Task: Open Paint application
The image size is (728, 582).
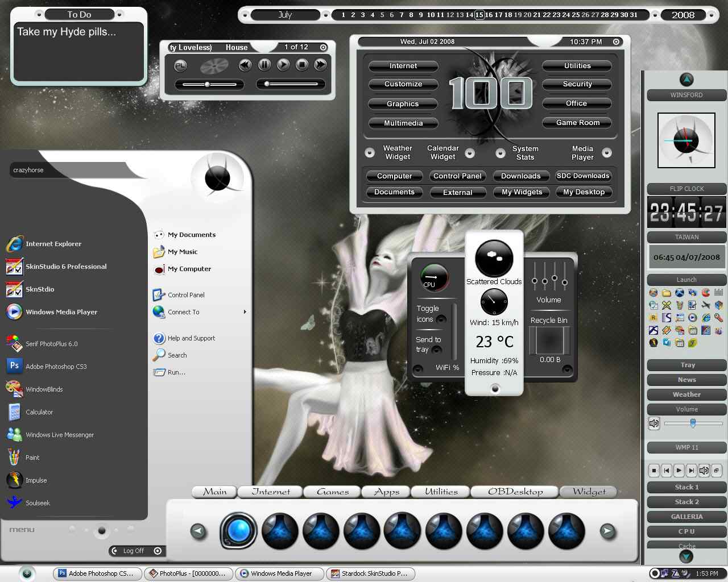Action: tap(23, 458)
